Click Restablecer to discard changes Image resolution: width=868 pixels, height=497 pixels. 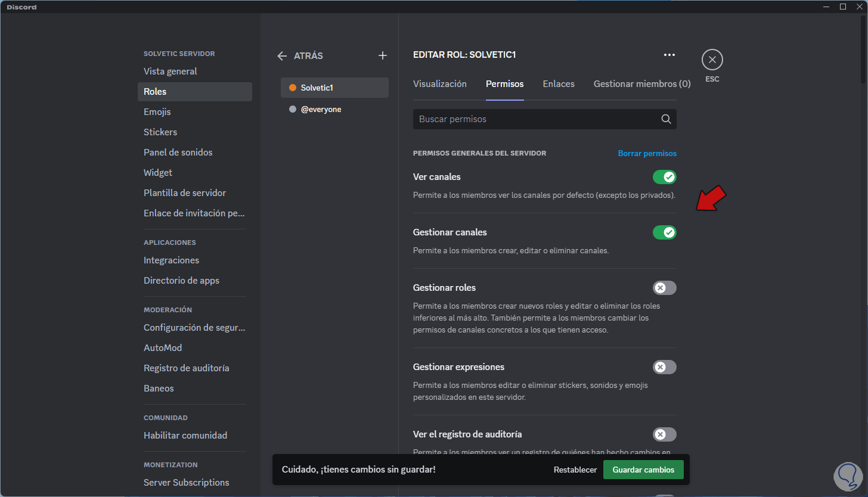[575, 470]
